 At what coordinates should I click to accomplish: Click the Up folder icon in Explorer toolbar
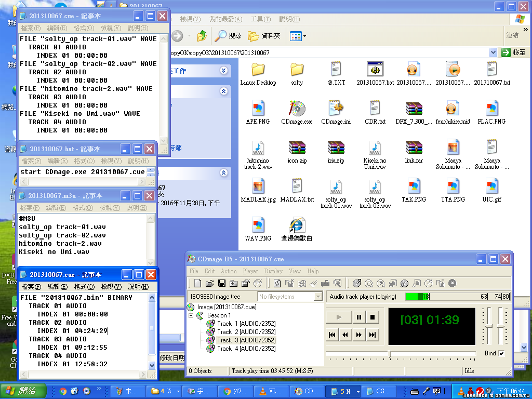point(202,36)
